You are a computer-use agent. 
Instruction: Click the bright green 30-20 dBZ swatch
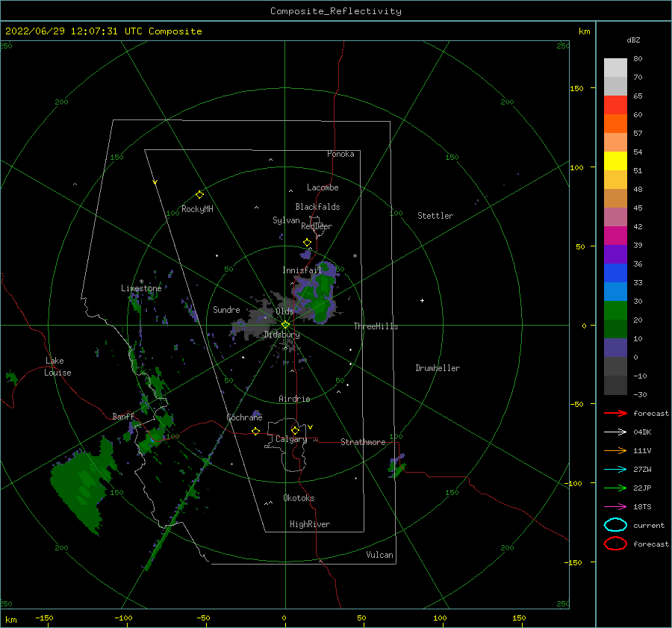pyautogui.click(x=615, y=311)
